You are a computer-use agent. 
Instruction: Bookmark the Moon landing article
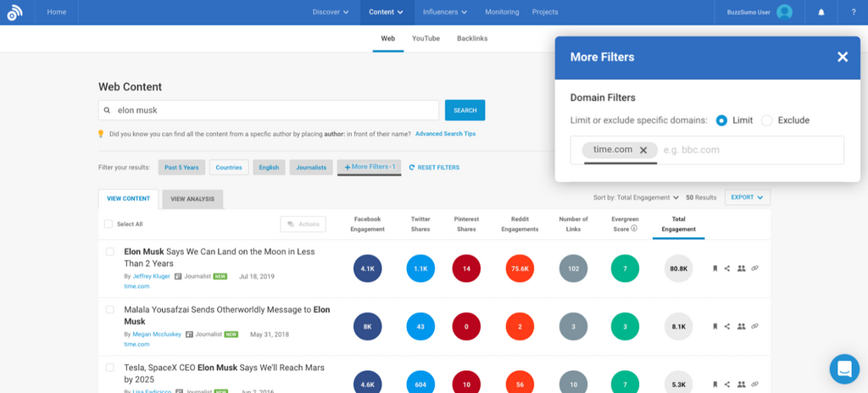click(x=715, y=268)
